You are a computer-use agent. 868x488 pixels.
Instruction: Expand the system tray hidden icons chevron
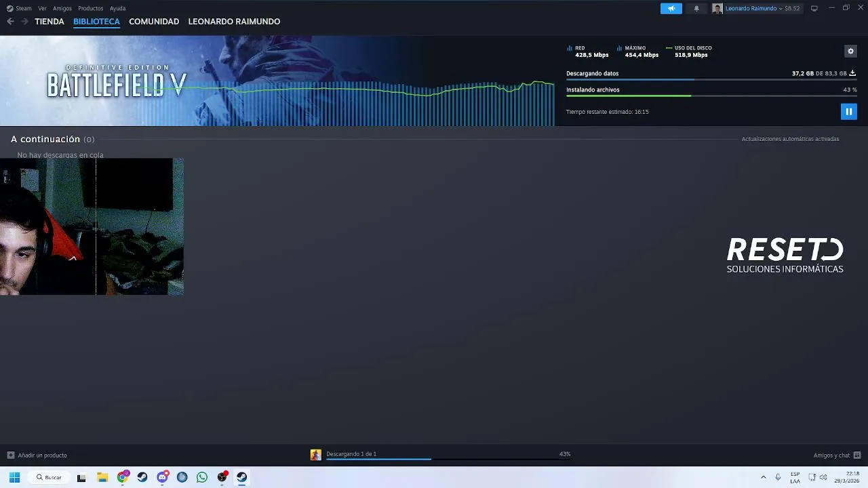763,477
